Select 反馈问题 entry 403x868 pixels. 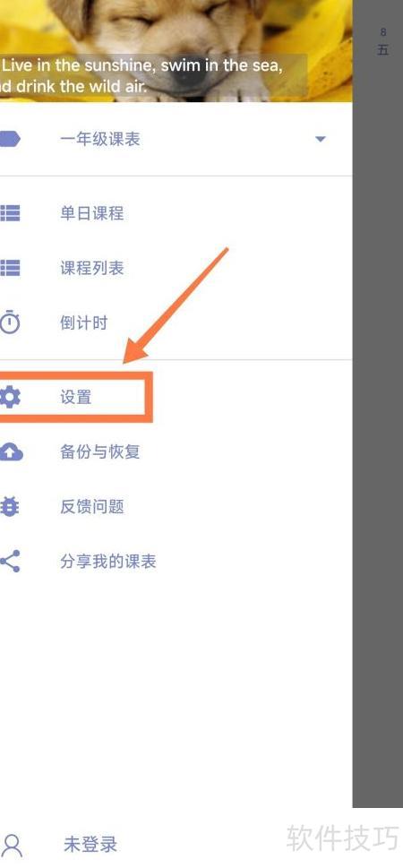coord(176,506)
